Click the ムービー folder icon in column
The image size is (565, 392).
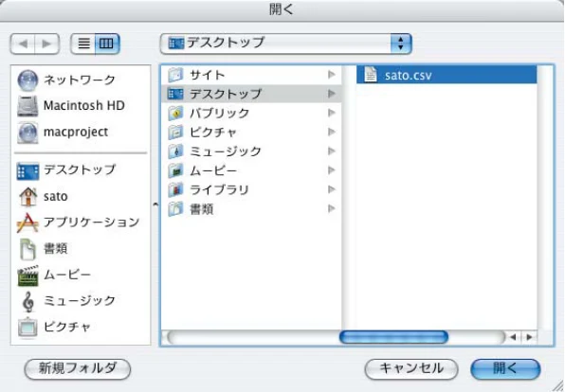point(175,170)
